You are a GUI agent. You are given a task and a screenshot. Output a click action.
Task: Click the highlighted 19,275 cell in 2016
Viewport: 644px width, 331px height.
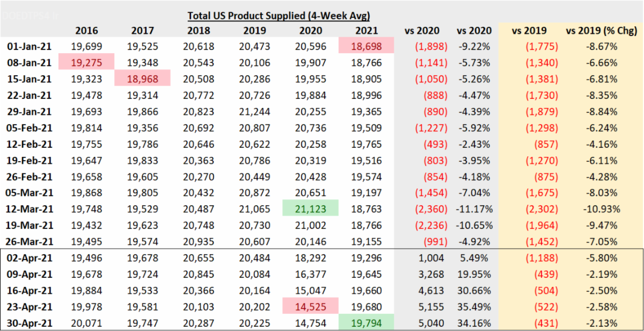pos(86,62)
